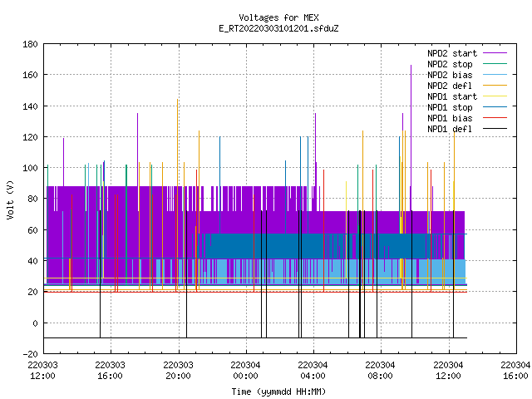This screenshot has height=399, width=532.
Task: Click the 100 y-axis tick label
Action: pyautogui.click(x=30, y=168)
